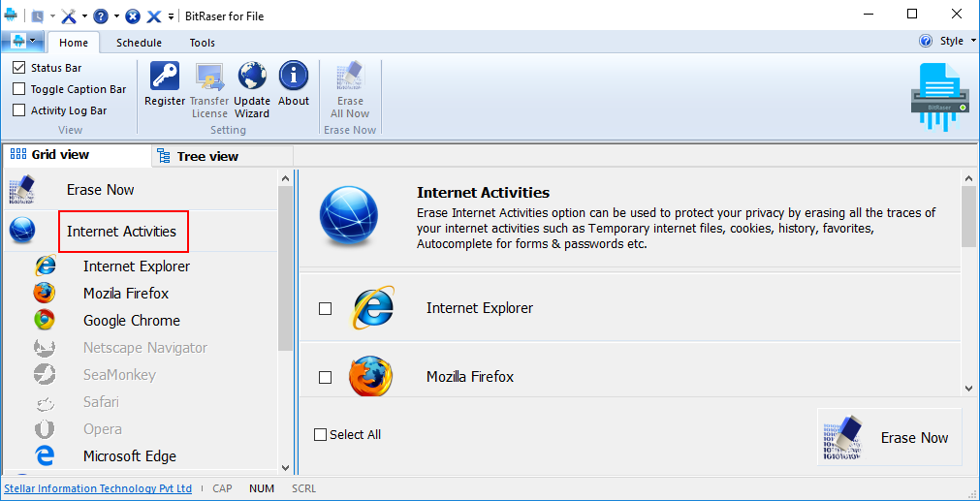This screenshot has width=980, height=501.
Task: Click the large Internet Explorer icon in right panel
Action: point(373,308)
